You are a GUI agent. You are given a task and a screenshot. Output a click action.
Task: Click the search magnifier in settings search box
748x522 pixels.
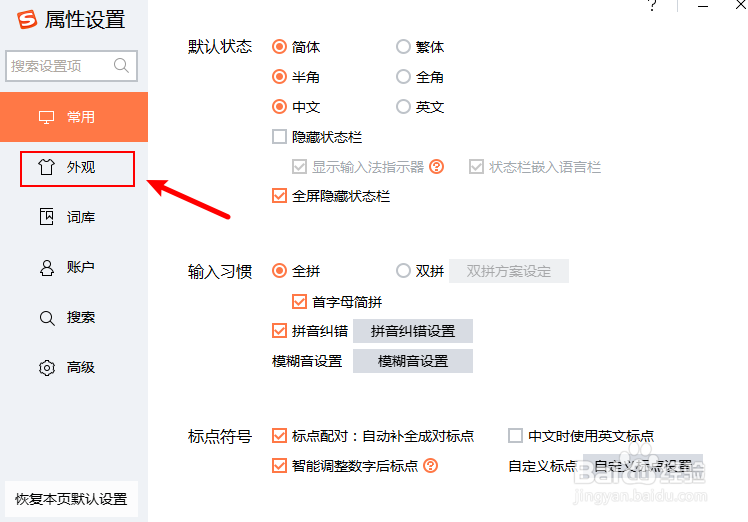pyautogui.click(x=122, y=65)
